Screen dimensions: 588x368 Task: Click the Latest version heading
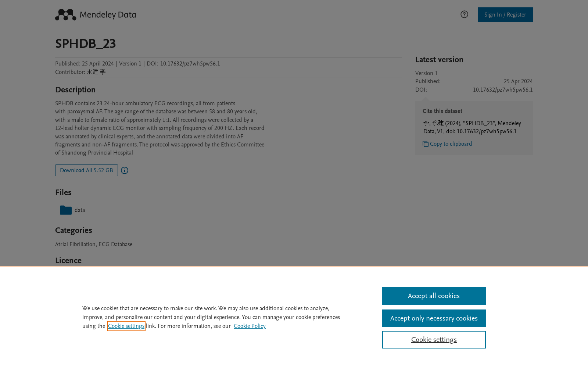(439, 60)
